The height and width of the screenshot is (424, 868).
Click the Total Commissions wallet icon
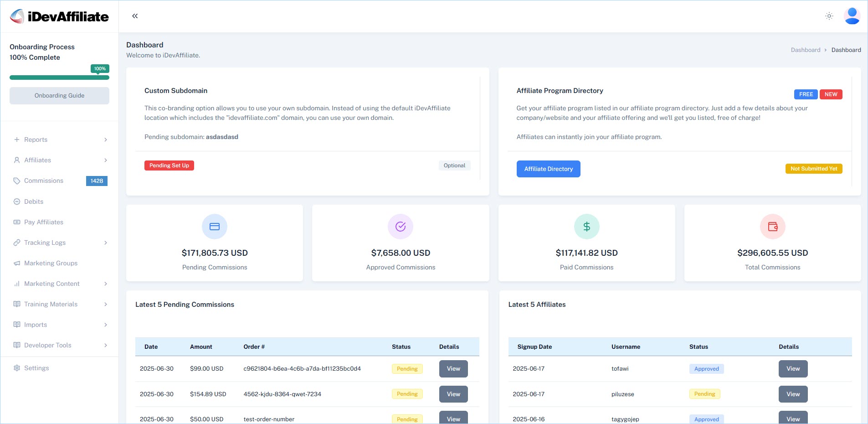coord(773,227)
